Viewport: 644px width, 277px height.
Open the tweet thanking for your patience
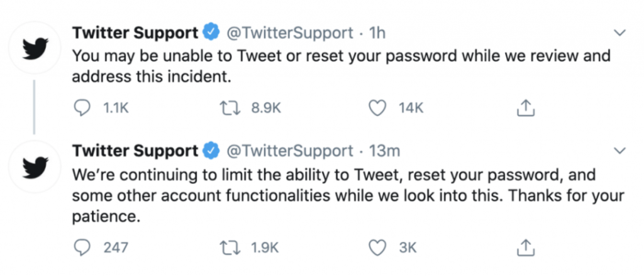[x=348, y=196]
